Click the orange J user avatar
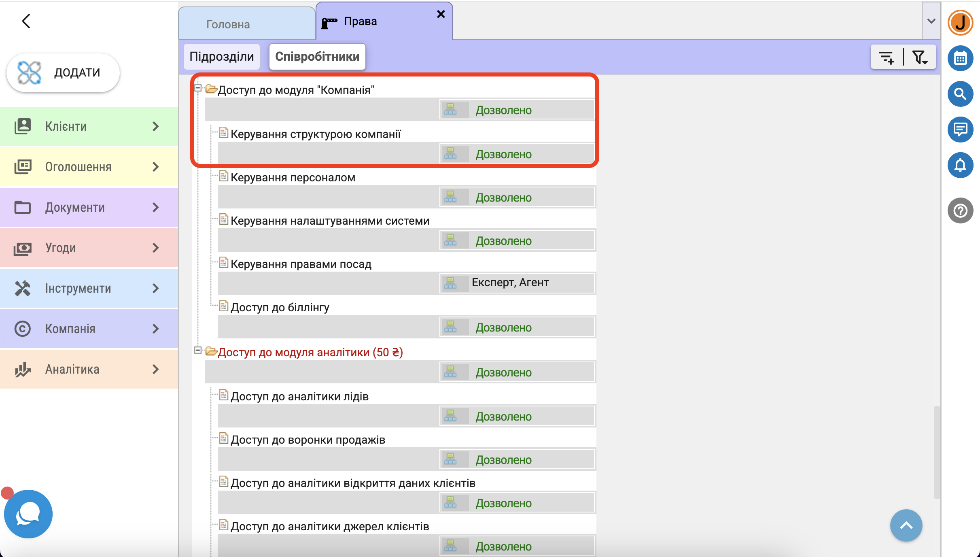This screenshot has height=557, width=980. (x=960, y=23)
